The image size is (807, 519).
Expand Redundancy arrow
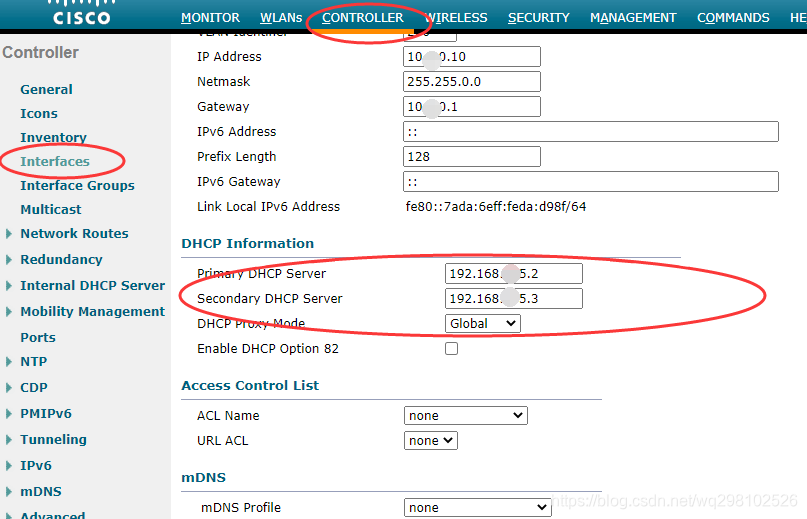pyautogui.click(x=9, y=260)
